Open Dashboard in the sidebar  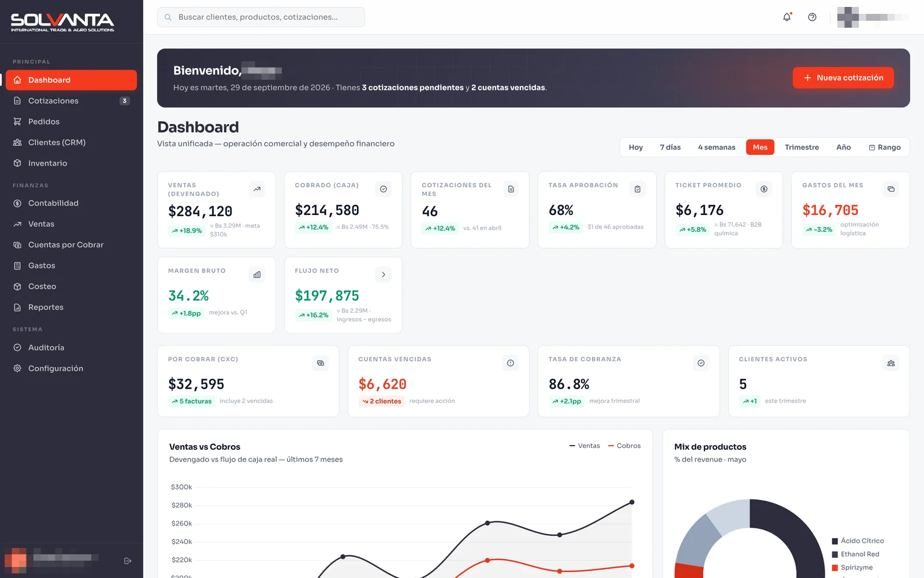pos(71,80)
